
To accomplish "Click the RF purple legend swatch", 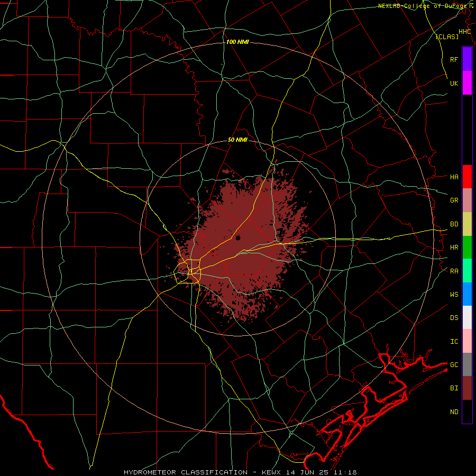I will [x=467, y=59].
